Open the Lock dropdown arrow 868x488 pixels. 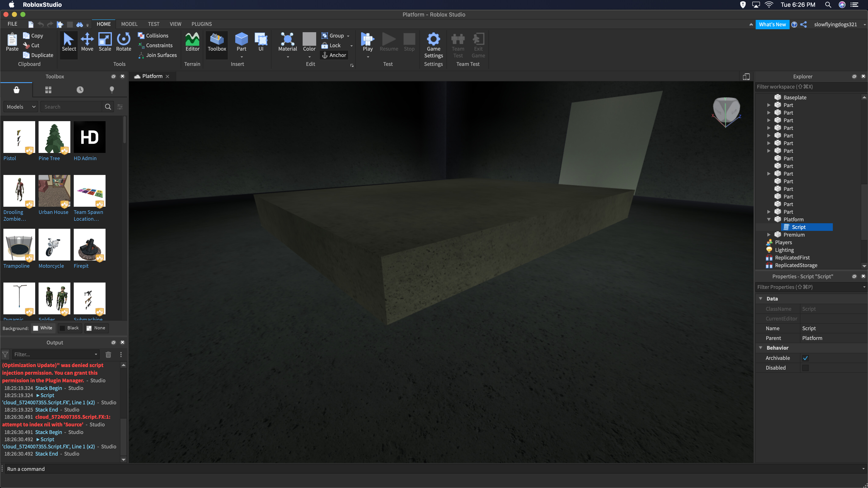[x=351, y=46]
